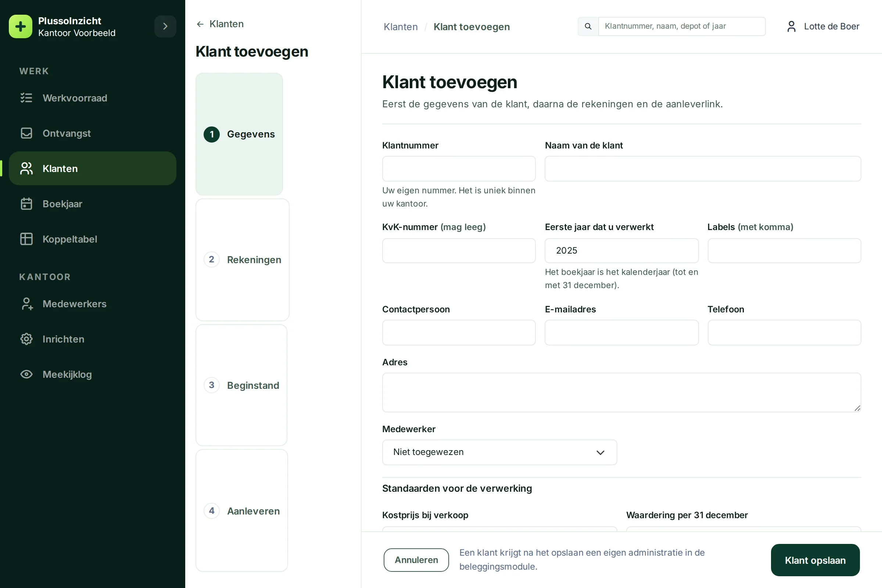Click the Klant opslaan button

pos(815,560)
